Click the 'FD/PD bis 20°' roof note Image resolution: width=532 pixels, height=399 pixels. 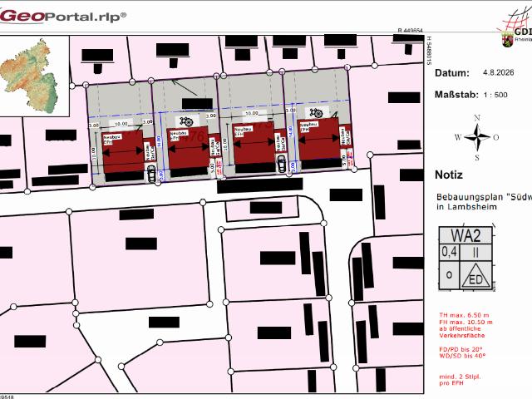tap(461, 349)
